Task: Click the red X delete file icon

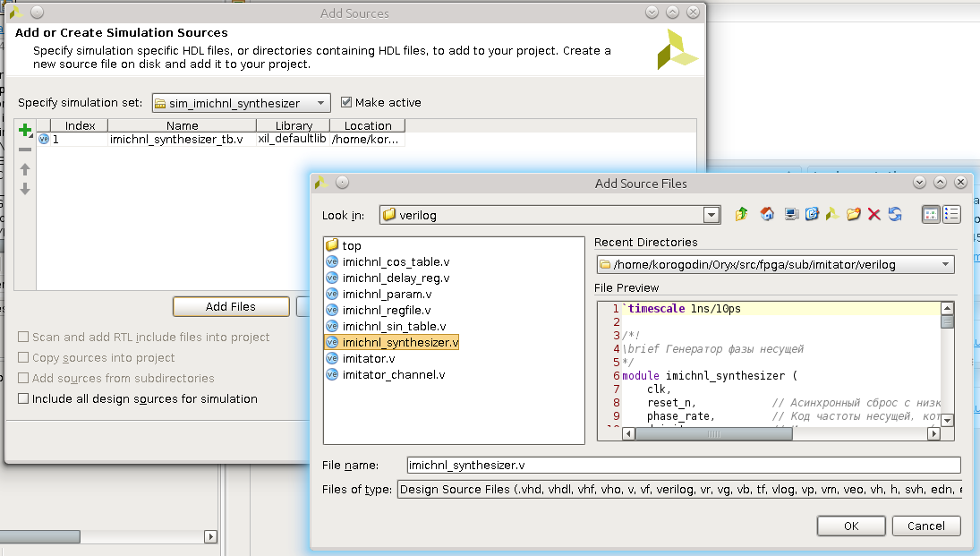Action: [873, 215]
